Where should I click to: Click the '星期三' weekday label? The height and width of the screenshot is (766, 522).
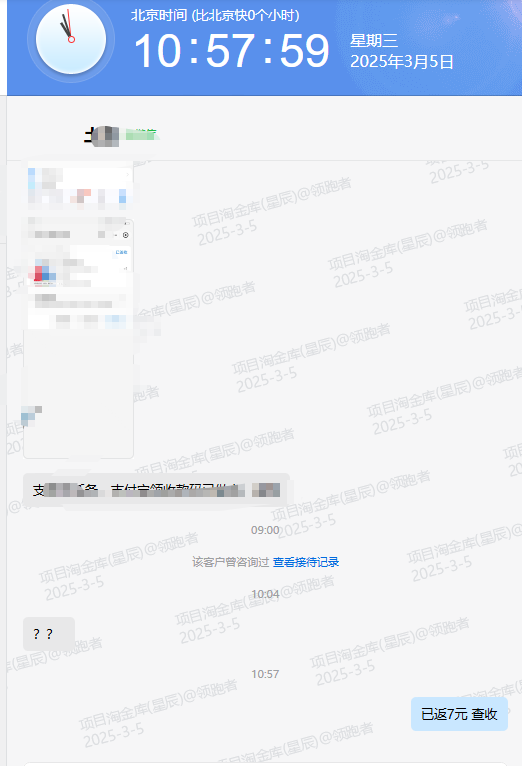tap(374, 41)
